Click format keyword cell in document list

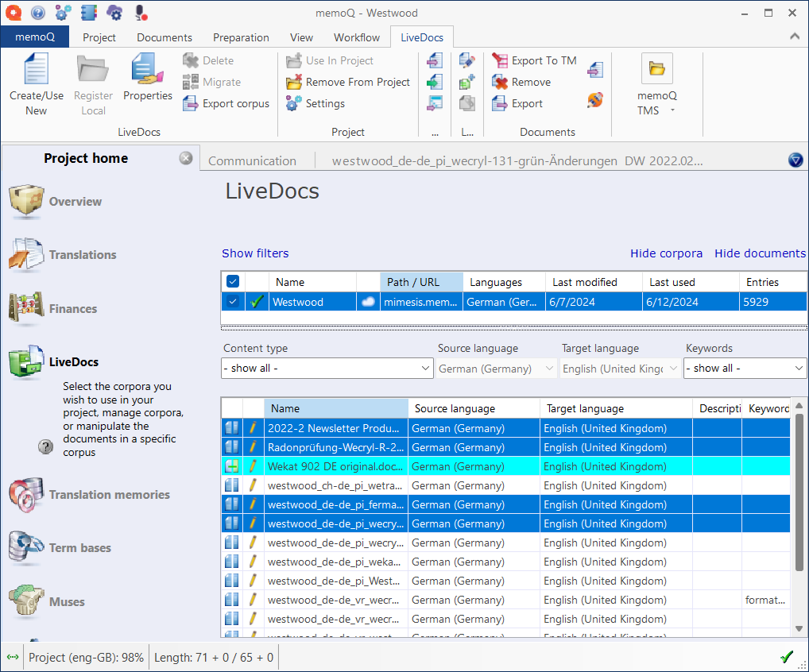[x=765, y=600]
